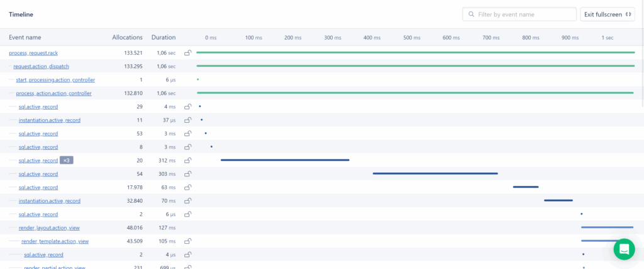644x269 pixels.
Task: Click the Timeline heading
Action: click(x=21, y=14)
